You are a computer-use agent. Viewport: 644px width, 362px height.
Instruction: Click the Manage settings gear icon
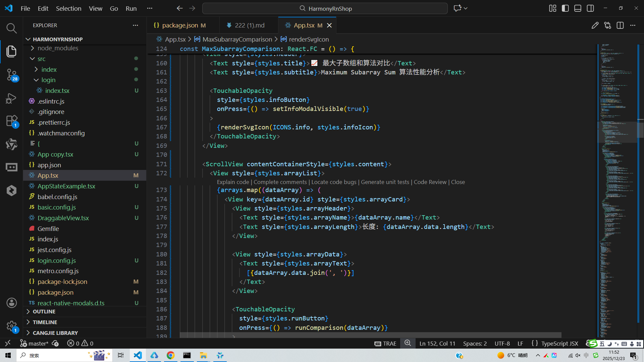tap(11, 325)
